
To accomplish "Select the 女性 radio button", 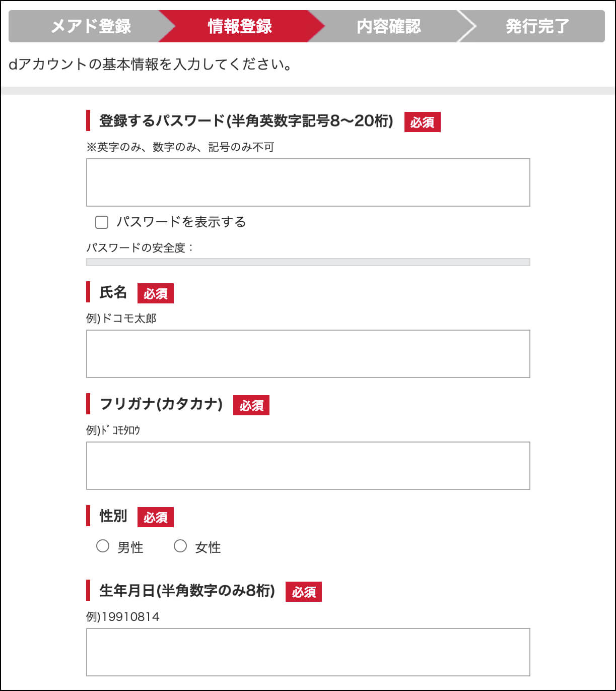I will click(180, 546).
